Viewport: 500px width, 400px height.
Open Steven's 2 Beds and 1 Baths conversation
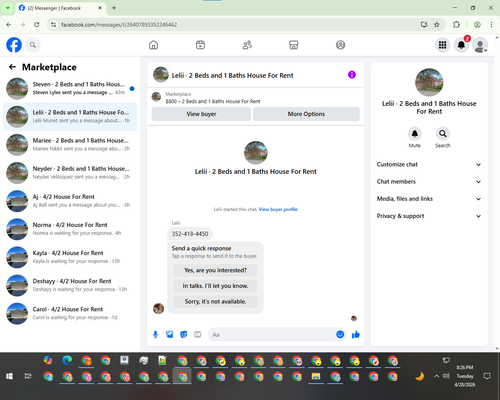click(70, 89)
